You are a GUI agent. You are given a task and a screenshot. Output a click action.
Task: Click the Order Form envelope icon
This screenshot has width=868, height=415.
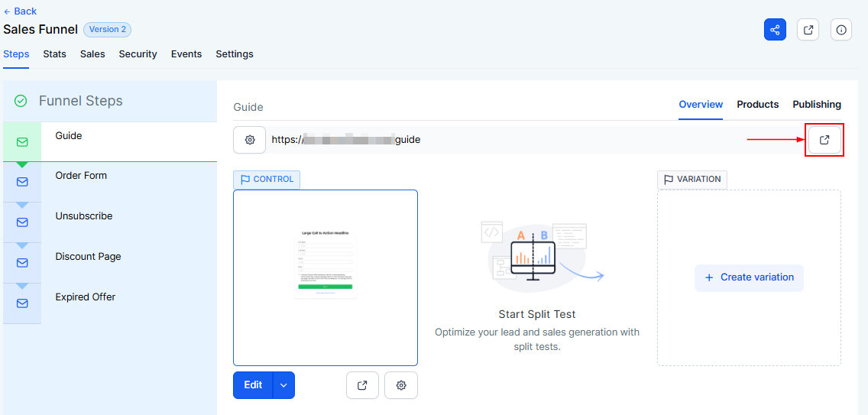pyautogui.click(x=22, y=182)
